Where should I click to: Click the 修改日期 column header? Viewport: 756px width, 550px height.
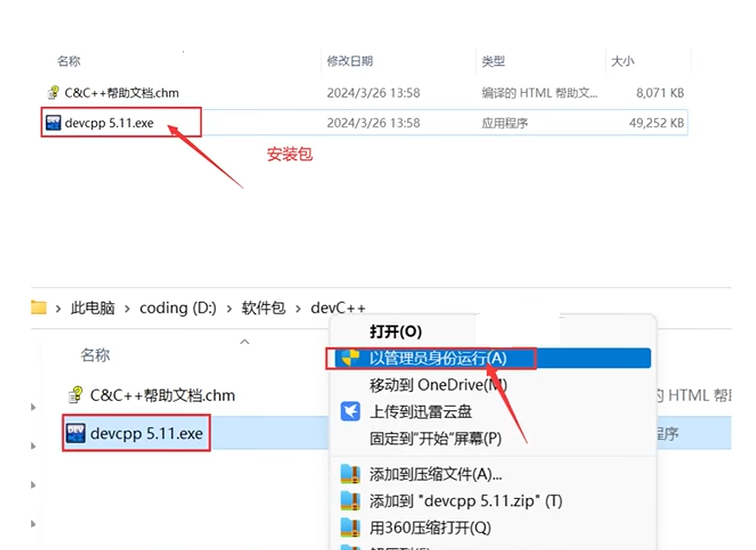click(350, 61)
